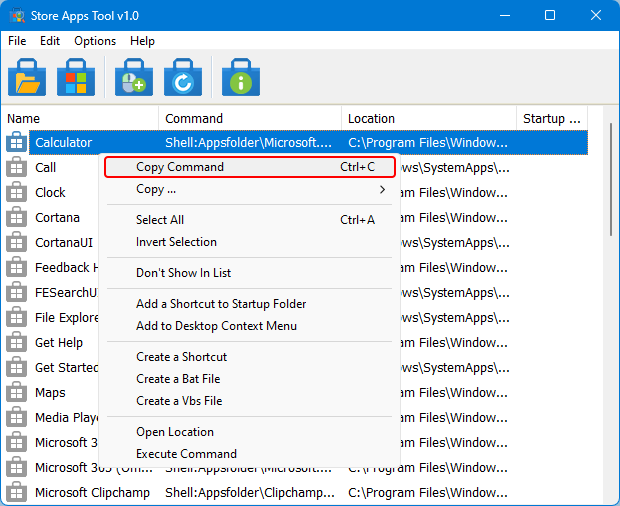620x506 pixels.
Task: Expand the Copy ... submenu
Action: point(250,189)
